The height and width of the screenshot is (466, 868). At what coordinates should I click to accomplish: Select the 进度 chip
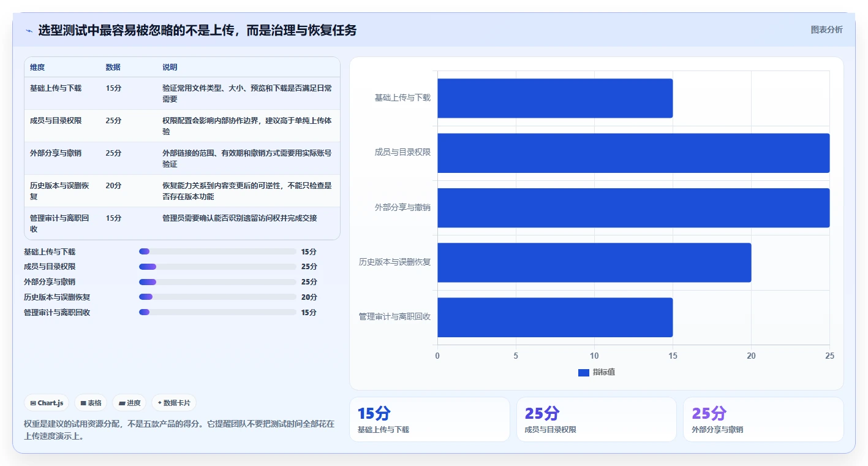129,403
